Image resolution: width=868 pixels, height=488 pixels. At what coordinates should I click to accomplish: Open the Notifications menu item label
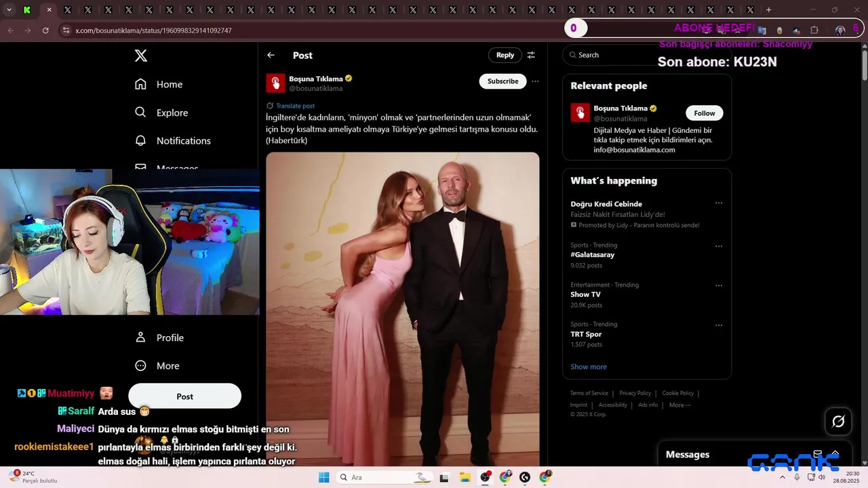pos(184,141)
